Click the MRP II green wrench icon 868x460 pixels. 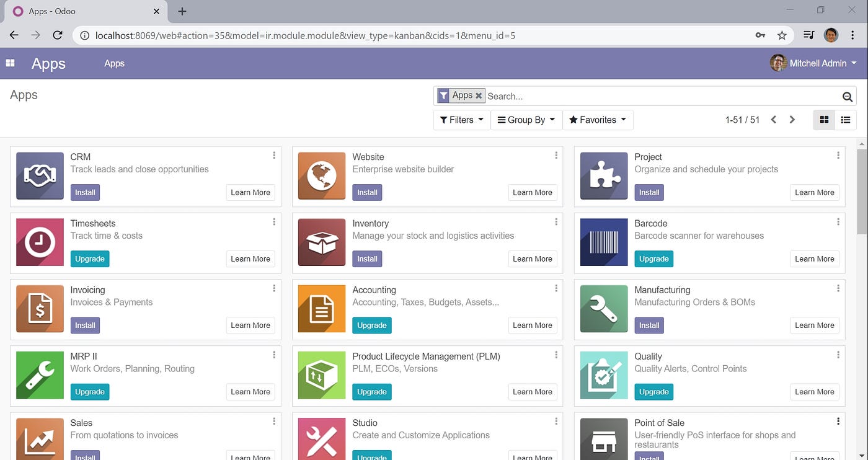(x=40, y=375)
